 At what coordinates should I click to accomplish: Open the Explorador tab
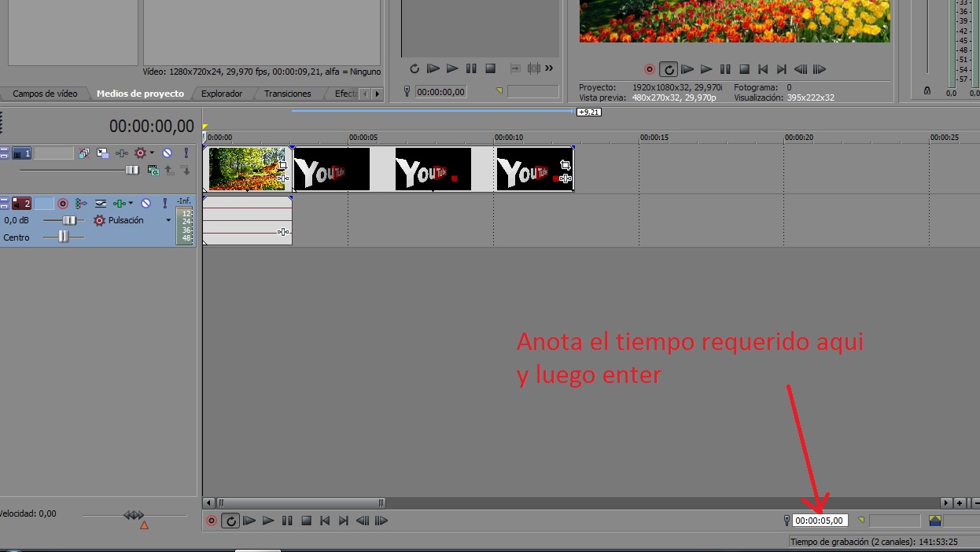pyautogui.click(x=222, y=94)
